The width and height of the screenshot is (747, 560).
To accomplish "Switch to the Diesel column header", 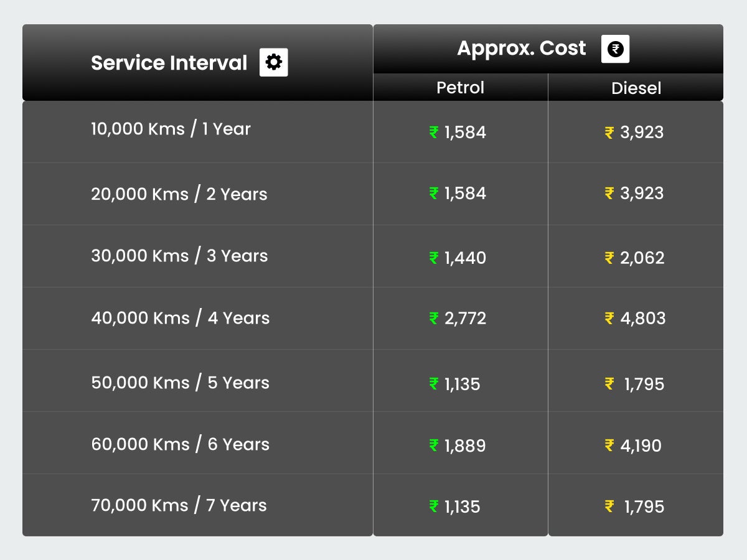I will coord(636,88).
